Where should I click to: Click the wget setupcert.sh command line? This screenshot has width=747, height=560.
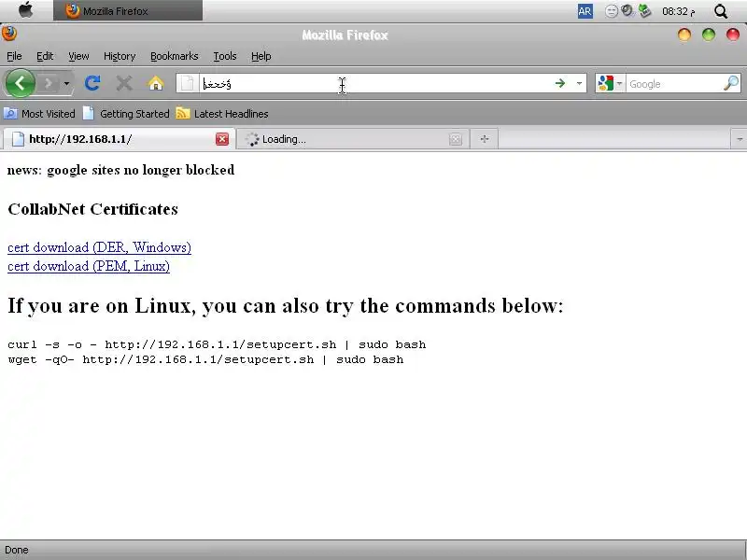click(x=205, y=359)
